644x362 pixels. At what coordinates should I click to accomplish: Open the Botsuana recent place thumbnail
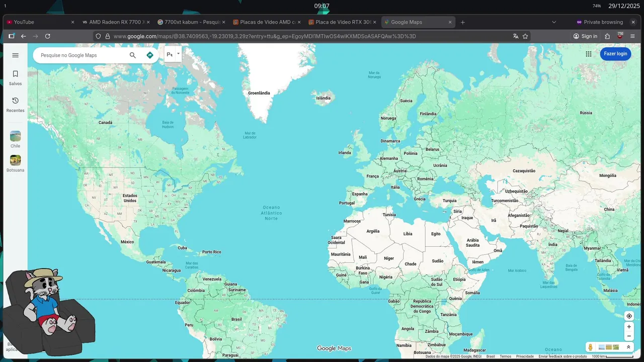[15, 160]
